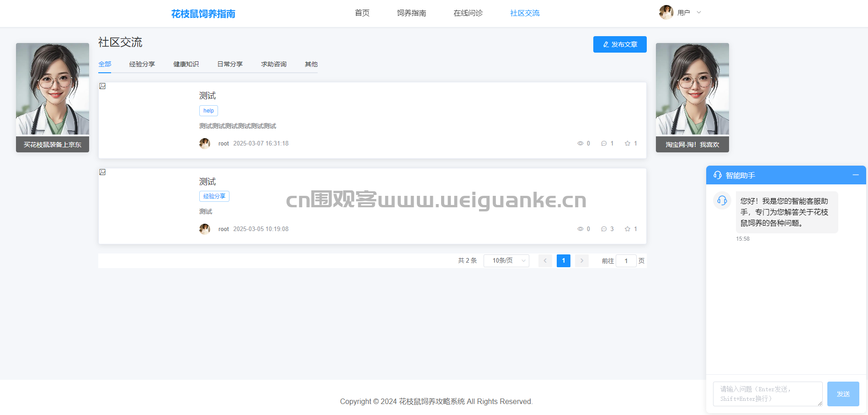Click text 测试测试测试测试测试测试

click(x=238, y=126)
